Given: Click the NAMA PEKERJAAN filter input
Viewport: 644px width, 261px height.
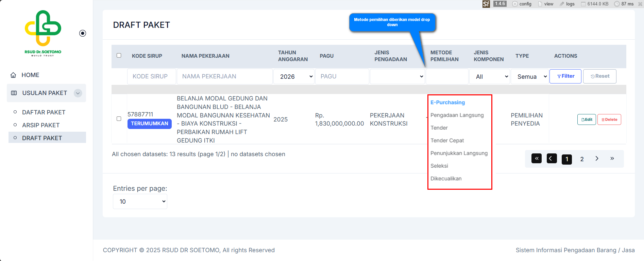Looking at the screenshot, I should tap(224, 77).
